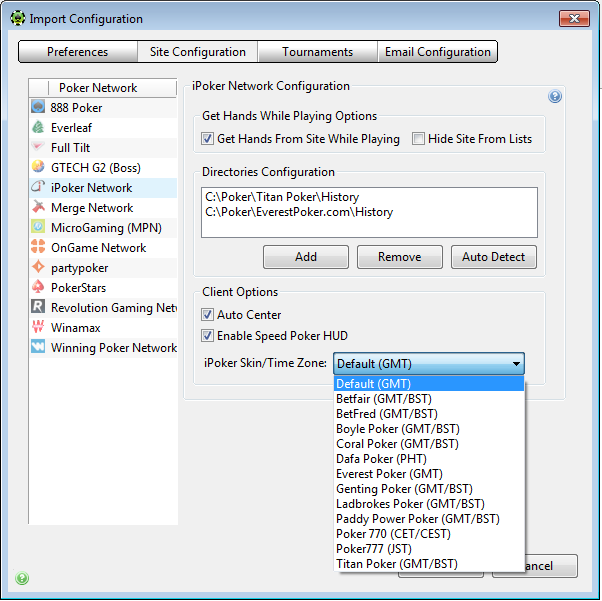The image size is (602, 601).
Task: Enable Hide Site From Lists checkbox
Action: 418,139
